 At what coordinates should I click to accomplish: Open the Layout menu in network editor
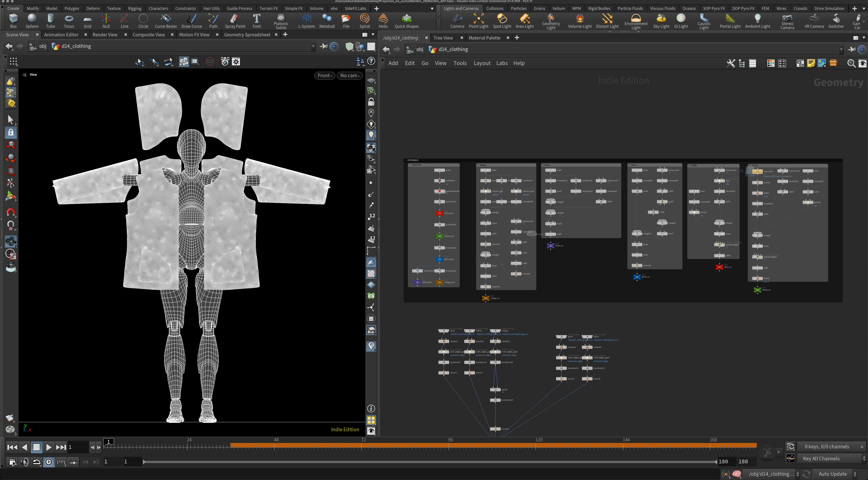[x=482, y=63]
